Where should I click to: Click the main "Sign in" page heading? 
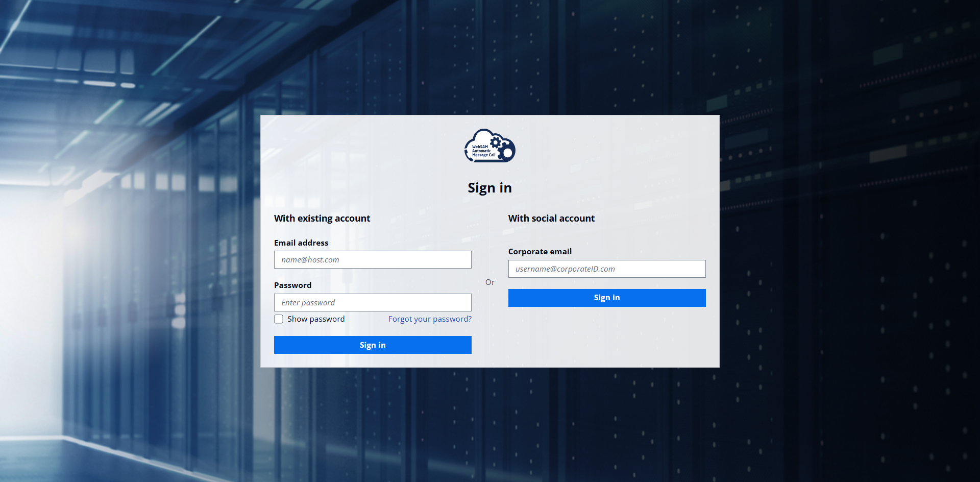(489, 188)
